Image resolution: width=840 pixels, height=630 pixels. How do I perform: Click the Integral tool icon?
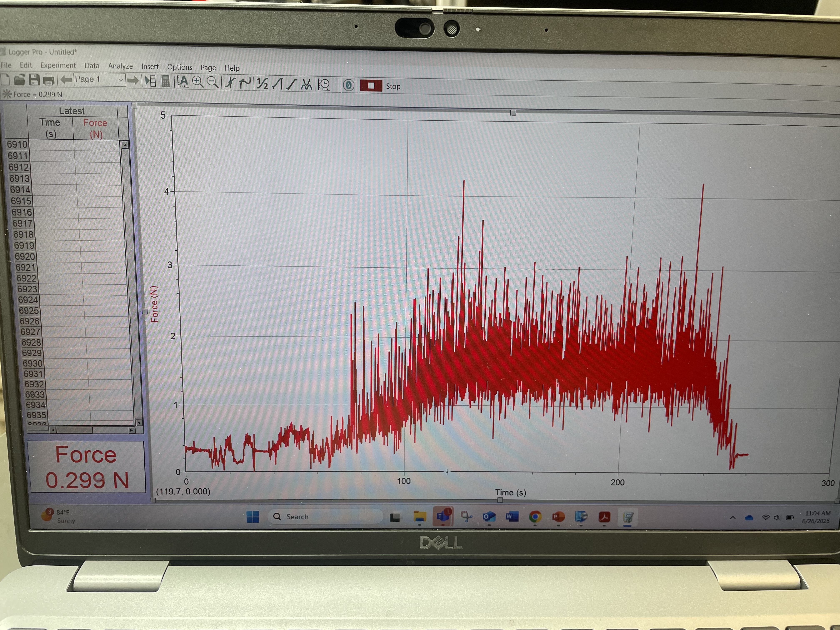click(x=277, y=84)
